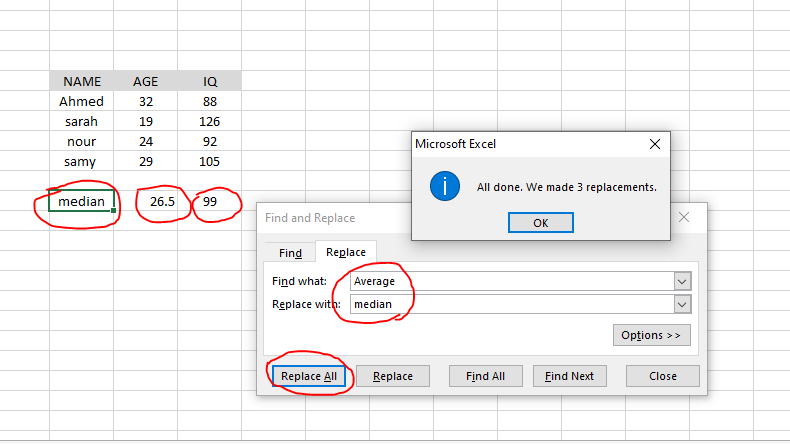790x444 pixels.
Task: Click the Replace with text field
Action: 510,304
